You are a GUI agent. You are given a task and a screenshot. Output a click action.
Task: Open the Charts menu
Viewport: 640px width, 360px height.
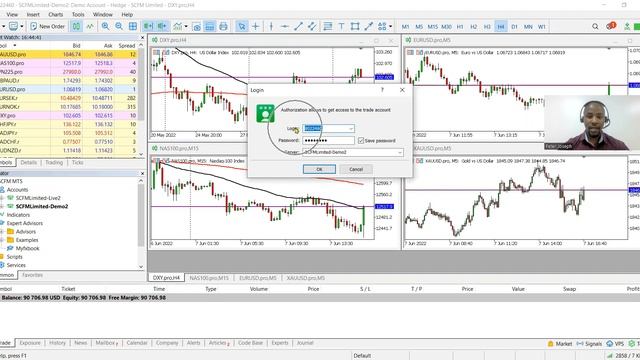click(56, 14)
